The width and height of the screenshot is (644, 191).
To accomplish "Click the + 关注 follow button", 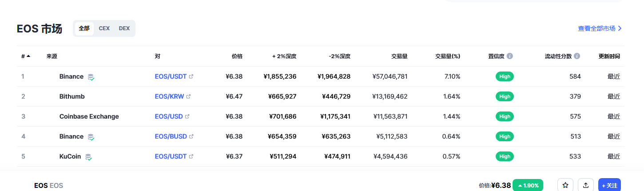I will 609,185.
